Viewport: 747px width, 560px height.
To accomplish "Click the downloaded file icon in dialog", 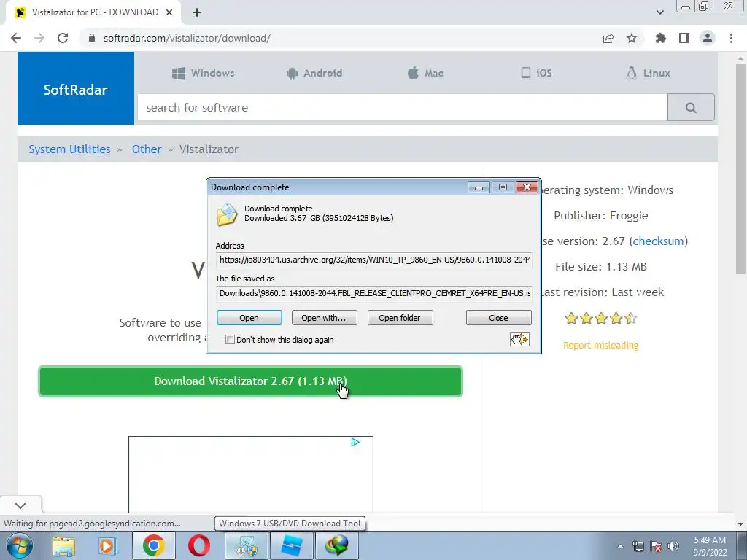I will 227,214.
